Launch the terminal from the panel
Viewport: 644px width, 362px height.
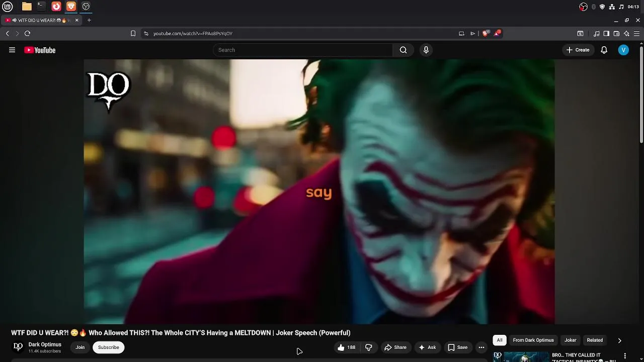point(41,7)
